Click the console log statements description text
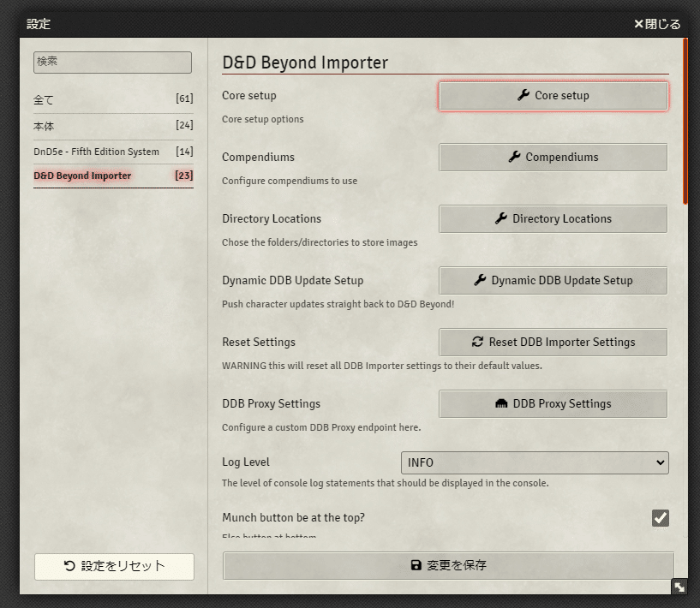This screenshot has width=700, height=608. (x=386, y=483)
